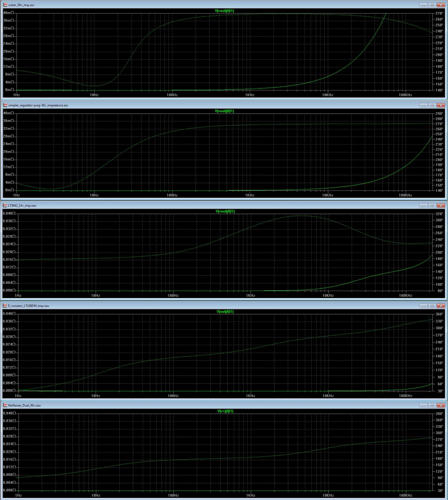
Task: Click the 360° phase label in D_noisator window
Action: (x=439, y=314)
